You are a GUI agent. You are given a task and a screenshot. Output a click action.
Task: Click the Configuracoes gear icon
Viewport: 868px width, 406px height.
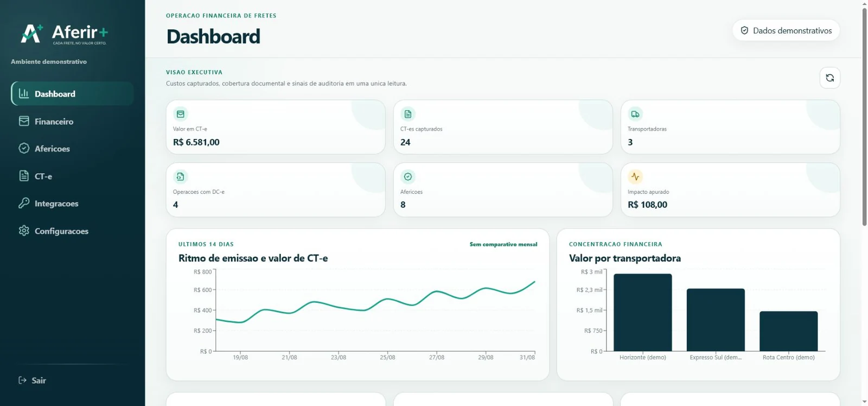pos(24,231)
